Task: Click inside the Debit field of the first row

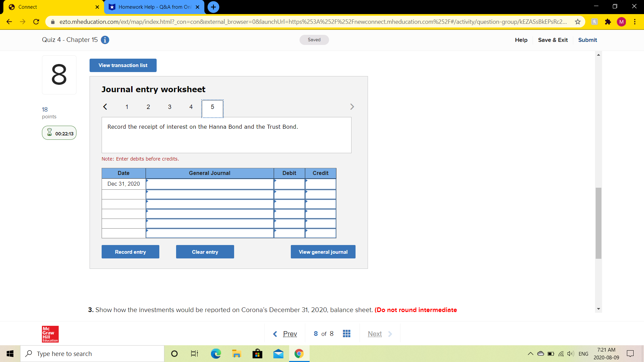Action: [x=289, y=184]
